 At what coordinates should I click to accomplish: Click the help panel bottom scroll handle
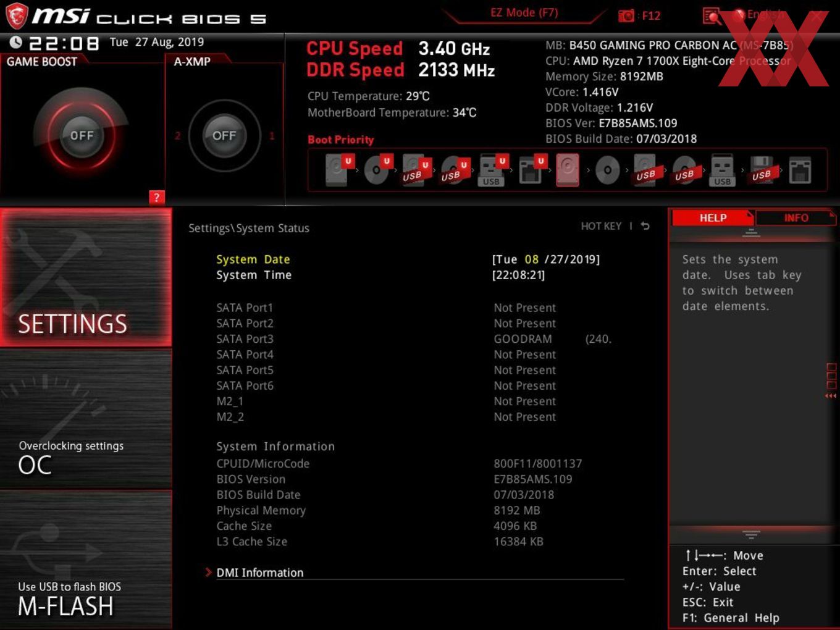751,534
